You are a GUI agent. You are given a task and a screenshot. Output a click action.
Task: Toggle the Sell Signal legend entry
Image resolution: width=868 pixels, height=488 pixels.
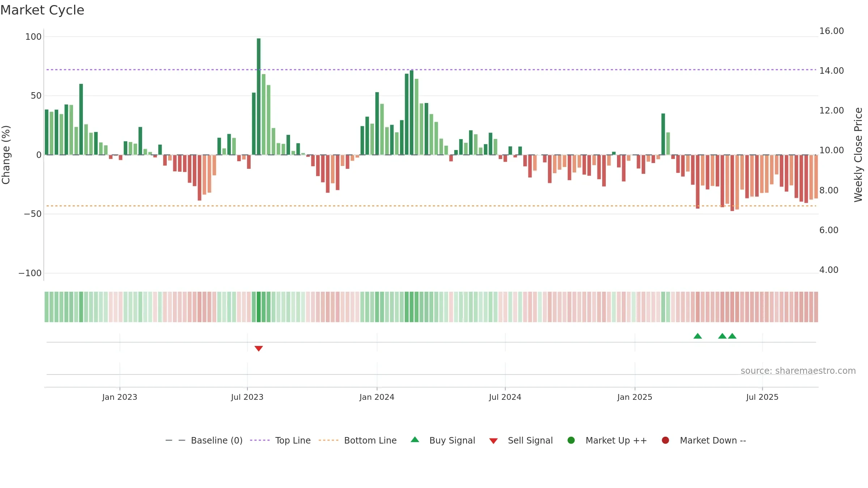pyautogui.click(x=521, y=440)
